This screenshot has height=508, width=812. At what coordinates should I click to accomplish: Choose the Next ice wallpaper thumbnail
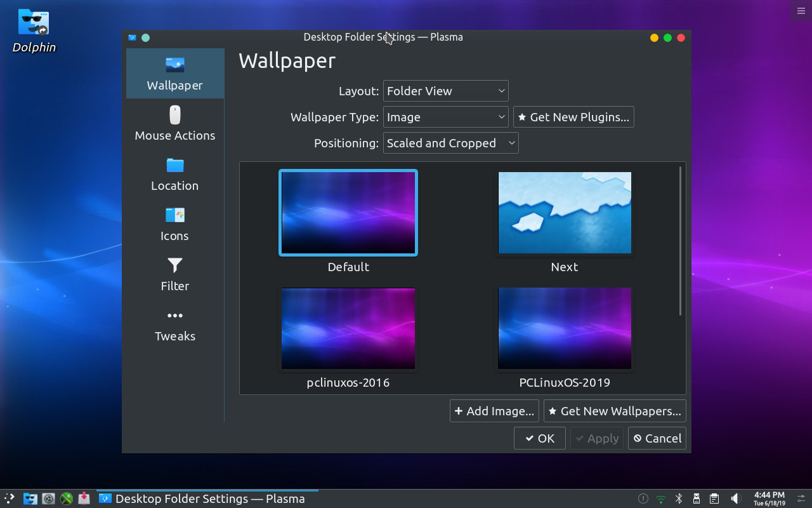tap(565, 213)
